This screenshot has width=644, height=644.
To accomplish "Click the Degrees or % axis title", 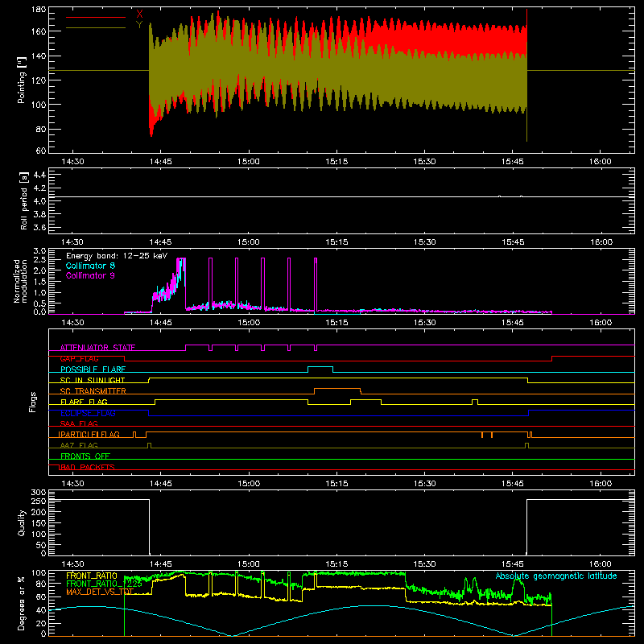I will coord(22,603).
